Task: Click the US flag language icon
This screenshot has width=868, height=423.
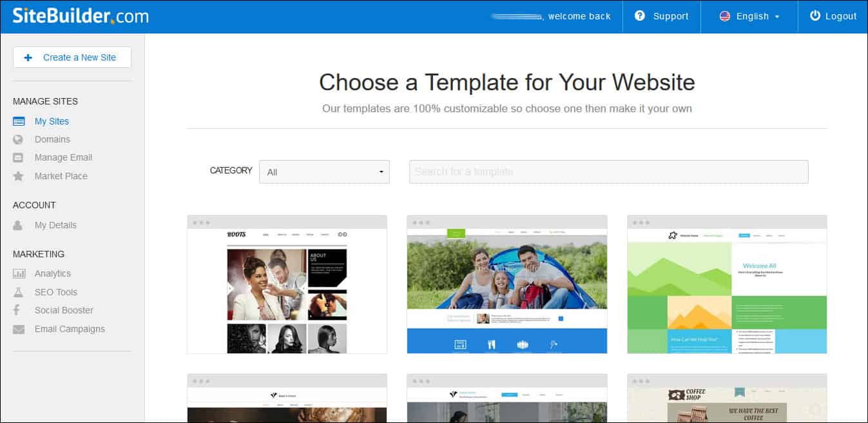Action: click(x=724, y=16)
